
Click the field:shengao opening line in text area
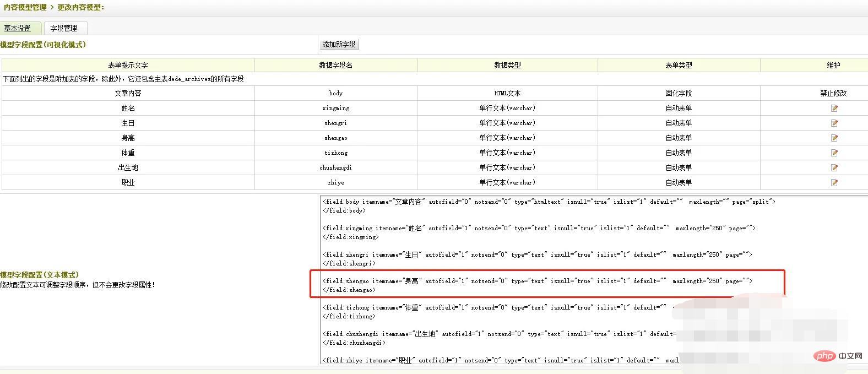tap(538, 281)
